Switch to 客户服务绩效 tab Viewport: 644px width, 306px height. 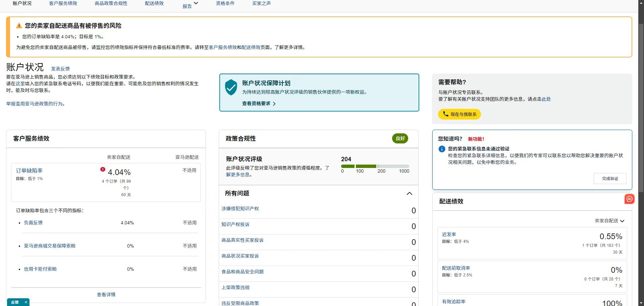click(x=63, y=3)
